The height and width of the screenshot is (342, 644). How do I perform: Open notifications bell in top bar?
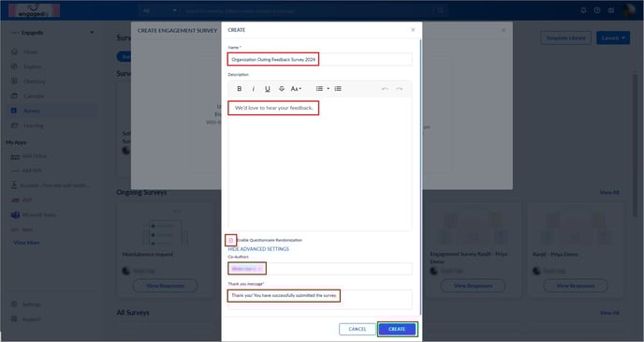(583, 10)
